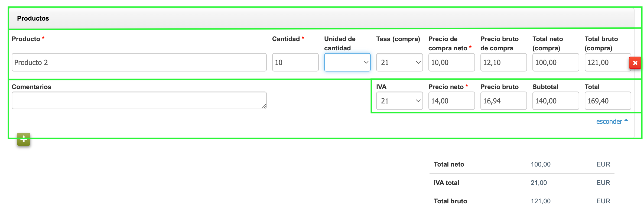This screenshot has height=215, width=644.
Task: Click the Total field showing 169,40
Action: [x=608, y=101]
